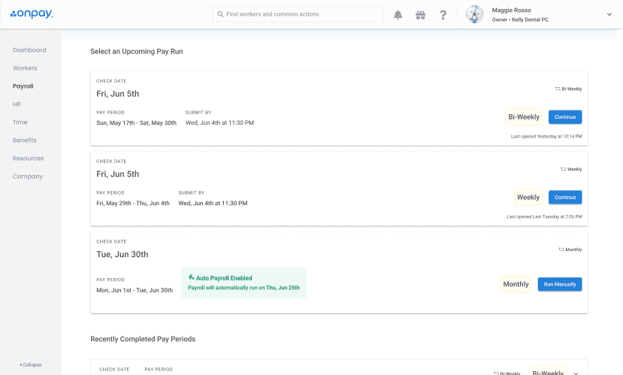The height and width of the screenshot is (375, 623).
Task: Click the Monthly recurrence icon label
Action: 570,249
